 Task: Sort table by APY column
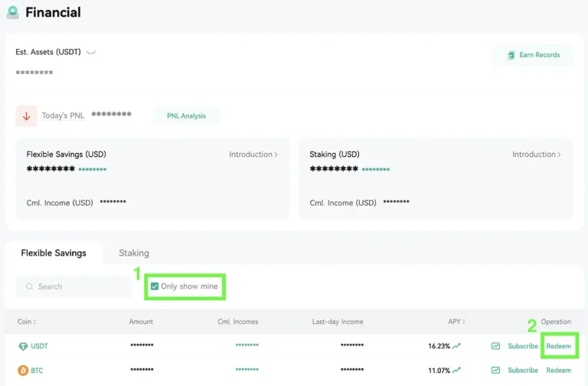tap(457, 322)
